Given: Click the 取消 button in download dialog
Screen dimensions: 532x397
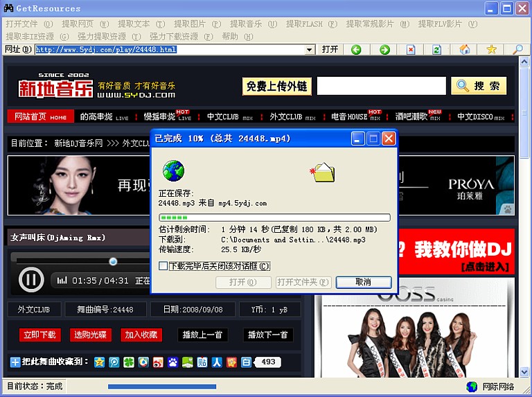Looking at the screenshot, I should tap(364, 282).
